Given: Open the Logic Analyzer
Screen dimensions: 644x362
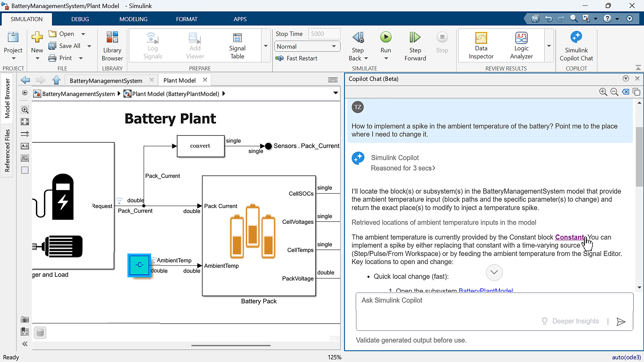Looking at the screenshot, I should tap(521, 45).
